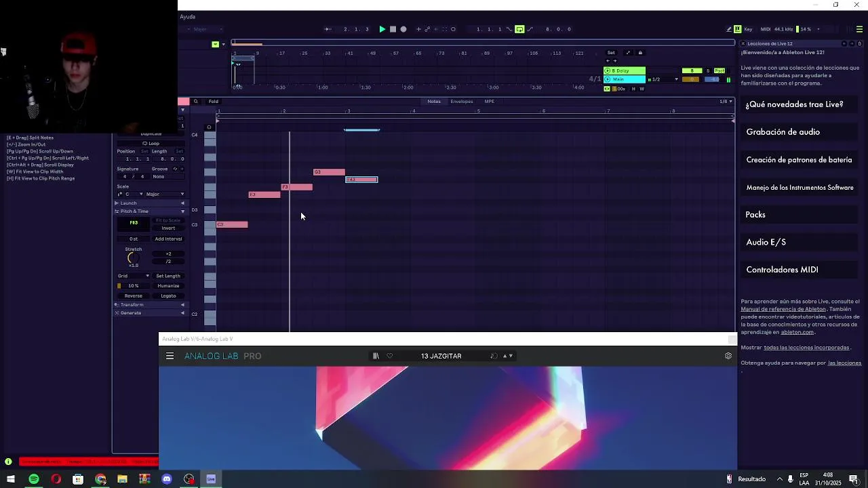The image size is (868, 488).
Task: Start playback with the Play button
Action: coord(382,29)
